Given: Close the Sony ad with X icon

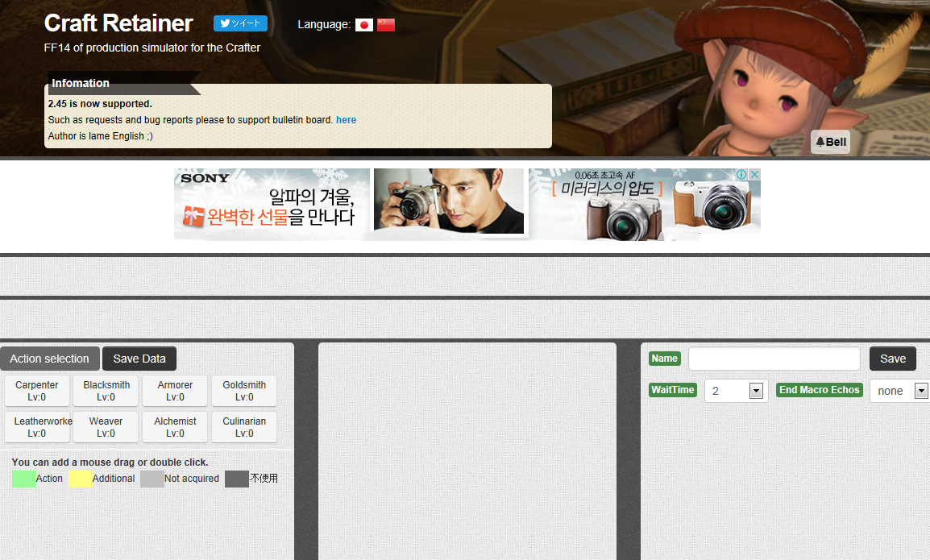Looking at the screenshot, I should 754,175.
